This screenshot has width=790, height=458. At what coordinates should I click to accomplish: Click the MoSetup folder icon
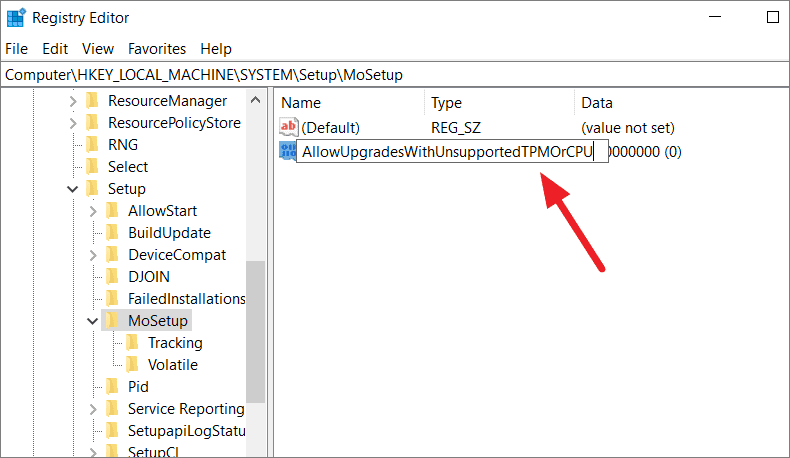click(x=112, y=320)
